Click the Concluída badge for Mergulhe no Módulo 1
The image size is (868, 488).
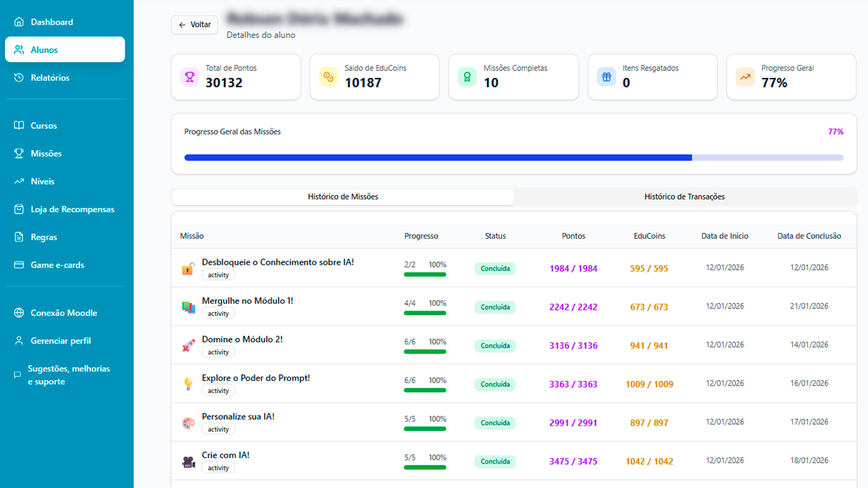click(x=495, y=307)
